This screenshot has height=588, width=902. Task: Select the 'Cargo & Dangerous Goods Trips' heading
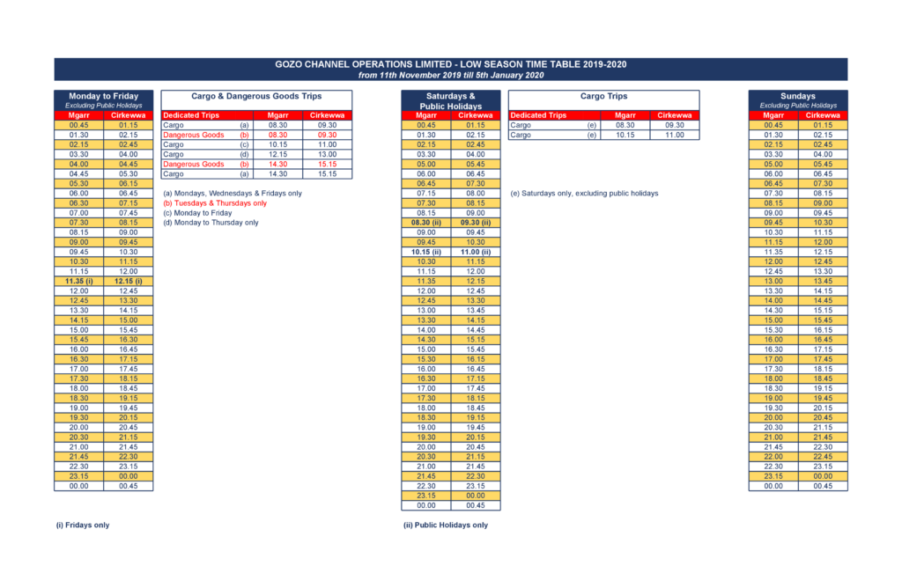click(256, 96)
